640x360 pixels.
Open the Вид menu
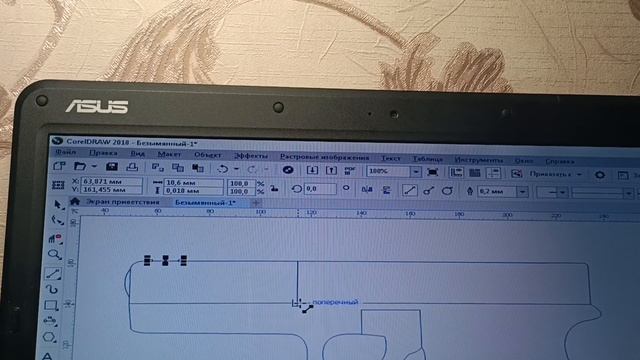138,153
